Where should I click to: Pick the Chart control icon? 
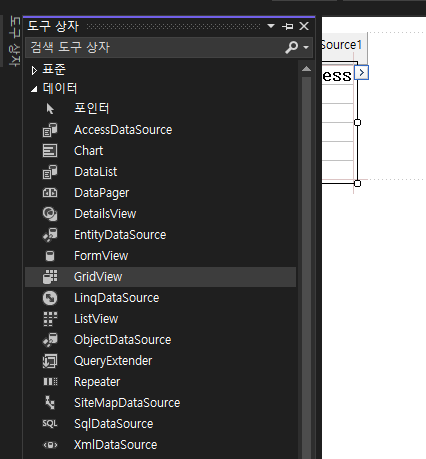50,151
